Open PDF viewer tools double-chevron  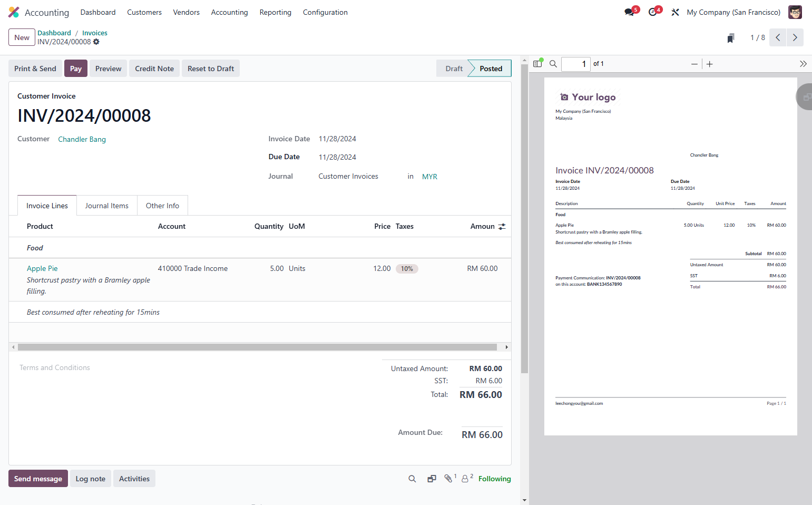click(803, 64)
